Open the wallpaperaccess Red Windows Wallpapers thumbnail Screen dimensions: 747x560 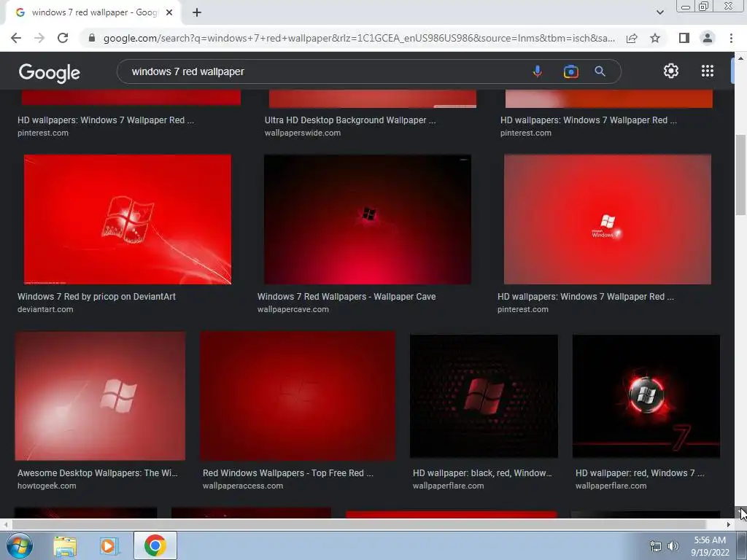click(298, 396)
